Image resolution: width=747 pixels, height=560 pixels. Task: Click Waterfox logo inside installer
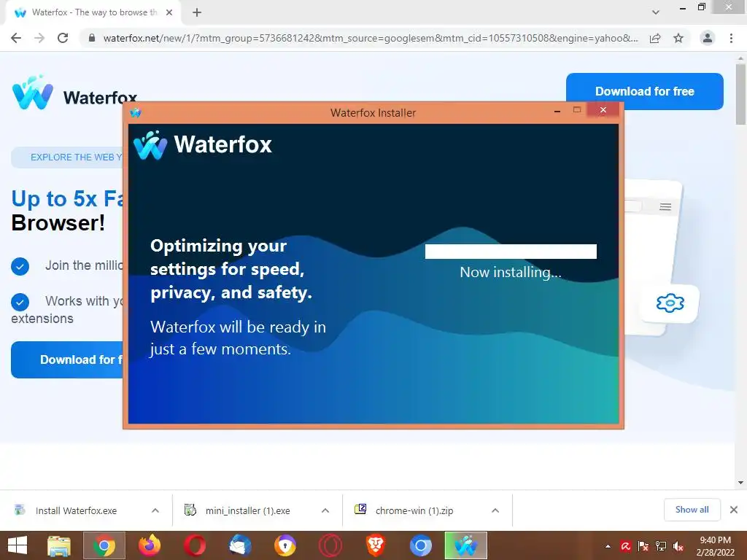203,145
